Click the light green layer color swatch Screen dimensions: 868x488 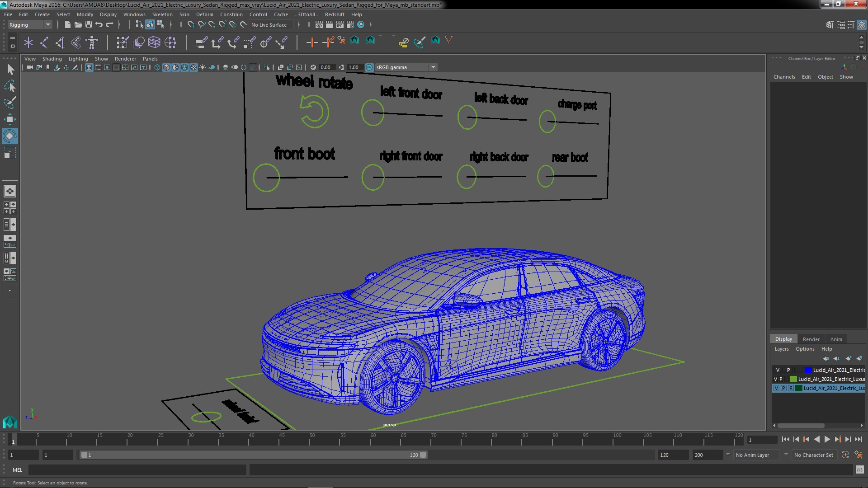793,379
